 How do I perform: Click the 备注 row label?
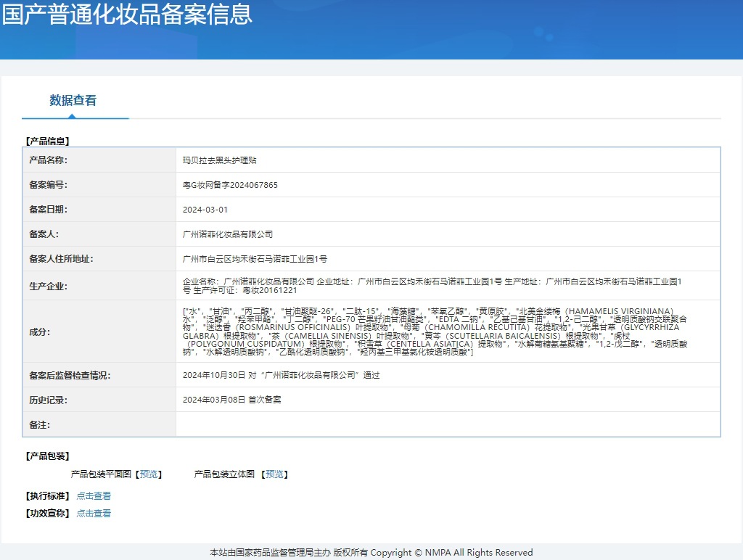[x=40, y=424]
